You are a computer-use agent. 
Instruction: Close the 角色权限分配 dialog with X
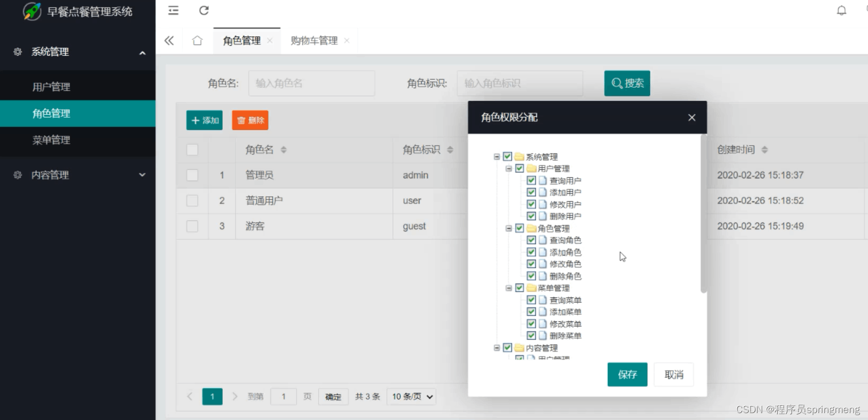[x=692, y=117]
